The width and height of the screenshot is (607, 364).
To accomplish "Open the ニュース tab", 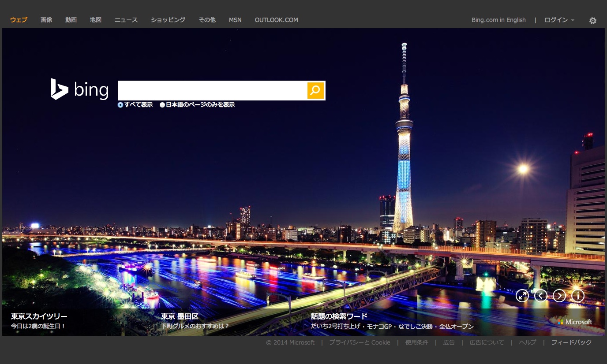I will point(126,20).
